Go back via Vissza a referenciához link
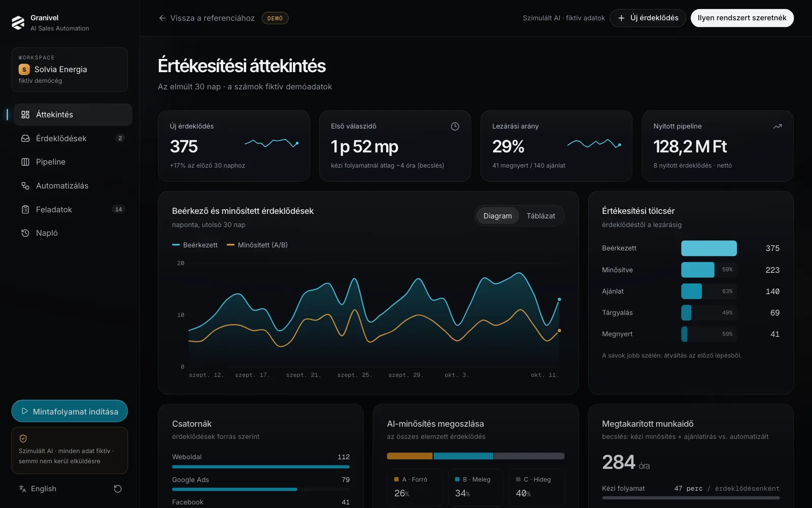The image size is (812, 508). point(207,18)
